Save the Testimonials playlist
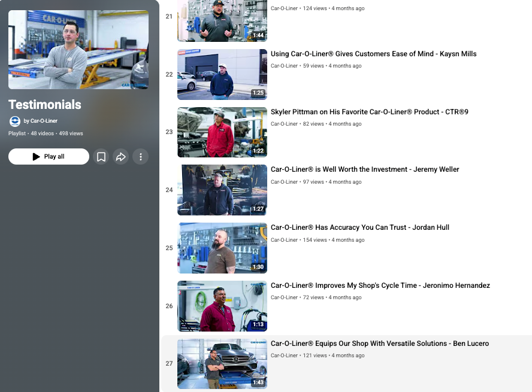Image resolution: width=532 pixels, height=392 pixels. coord(101,156)
